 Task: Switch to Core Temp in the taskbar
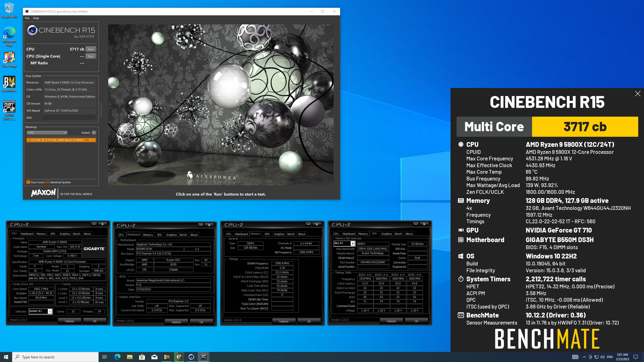179,357
